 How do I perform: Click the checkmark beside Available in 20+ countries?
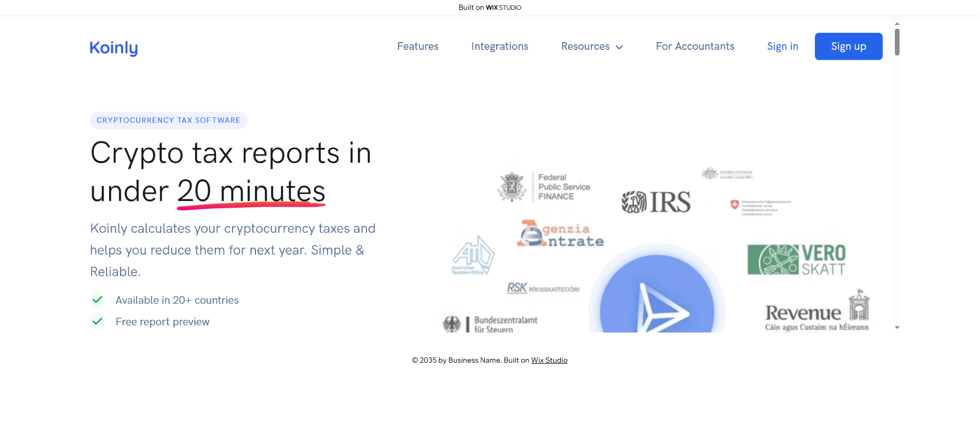pos(97,300)
